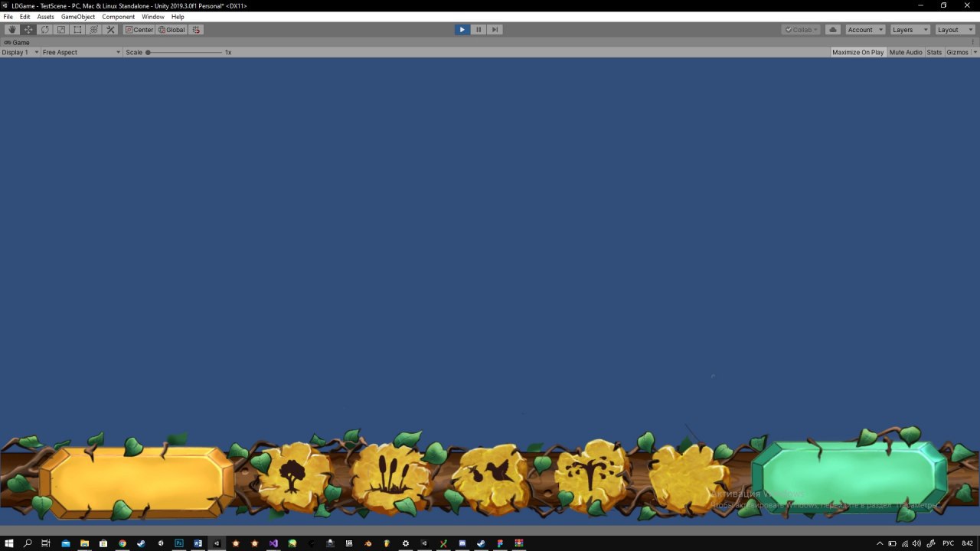Screen dimensions: 980x551
Task: Open Blender from the taskbar
Action: pos(367,543)
